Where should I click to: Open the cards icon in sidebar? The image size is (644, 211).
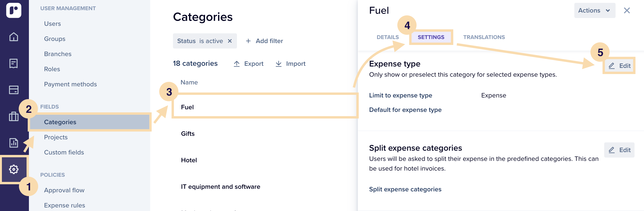point(14,90)
